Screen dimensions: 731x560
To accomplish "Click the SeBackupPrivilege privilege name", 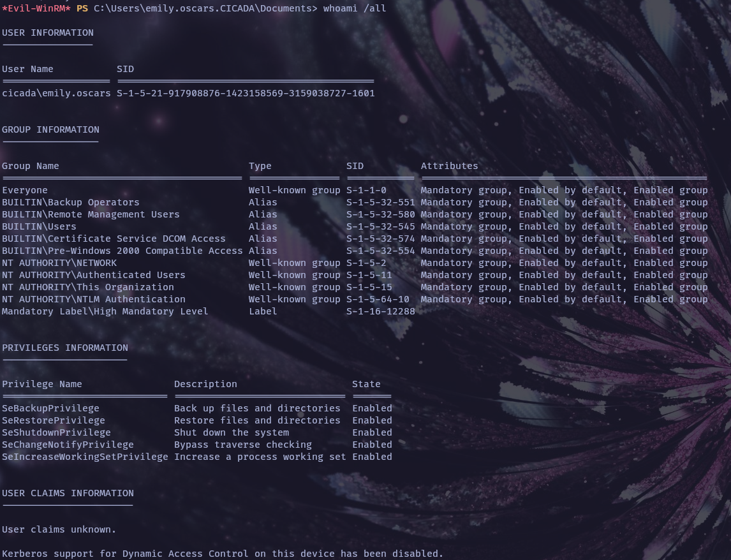I will click(50, 408).
